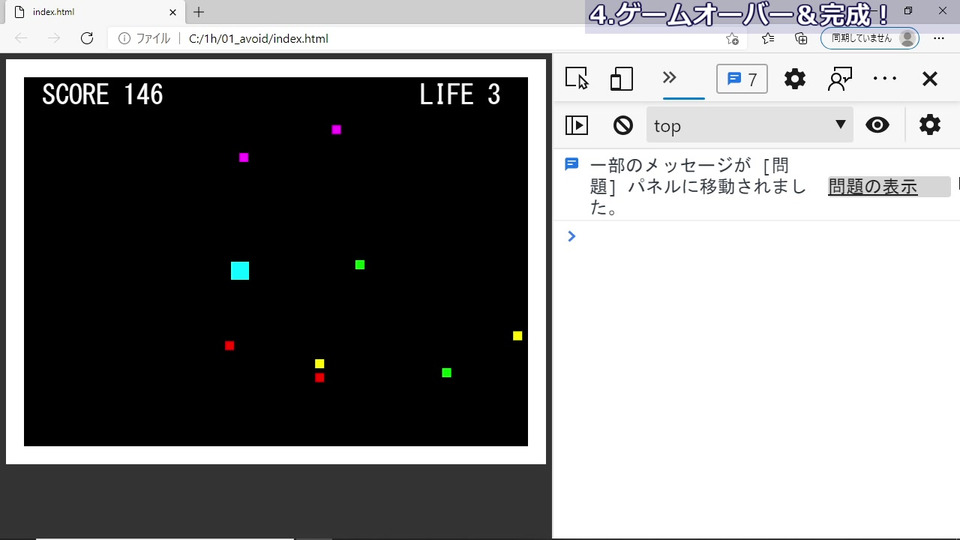Click the message info icon in console
Screen dimensions: 960x540
pyautogui.click(x=571, y=164)
